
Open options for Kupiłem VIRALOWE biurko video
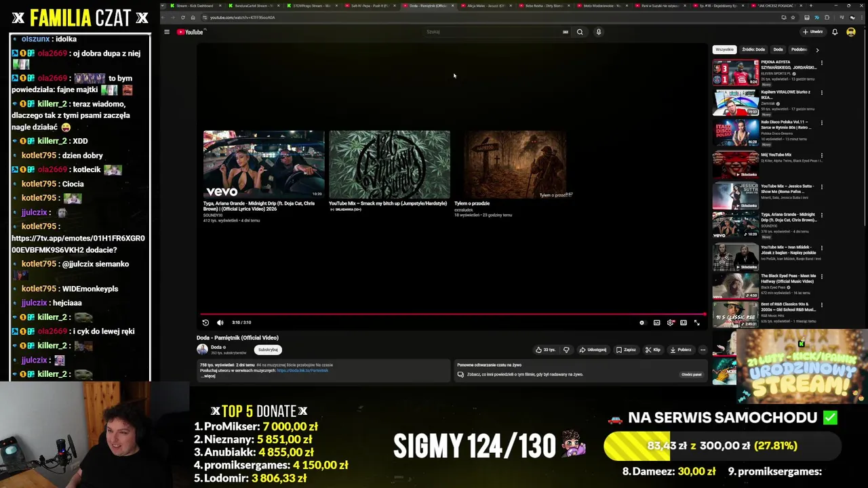click(822, 93)
